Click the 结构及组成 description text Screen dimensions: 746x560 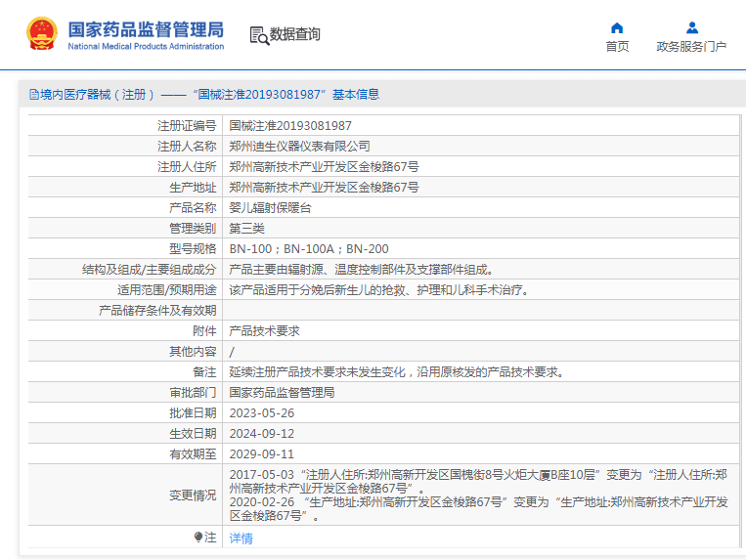[363, 270]
